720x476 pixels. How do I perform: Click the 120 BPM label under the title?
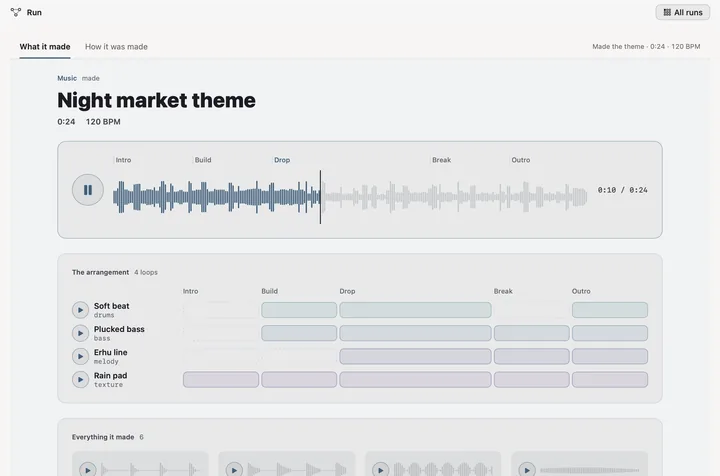click(x=103, y=122)
